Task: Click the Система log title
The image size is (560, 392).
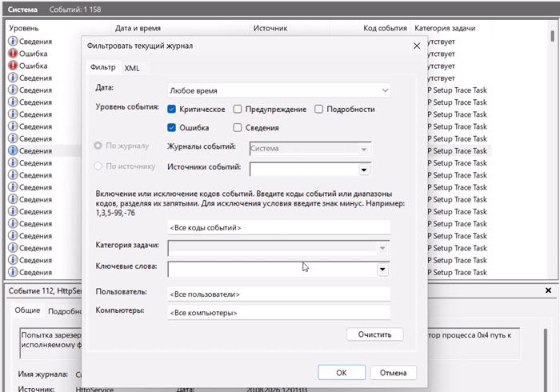Action: (x=22, y=10)
